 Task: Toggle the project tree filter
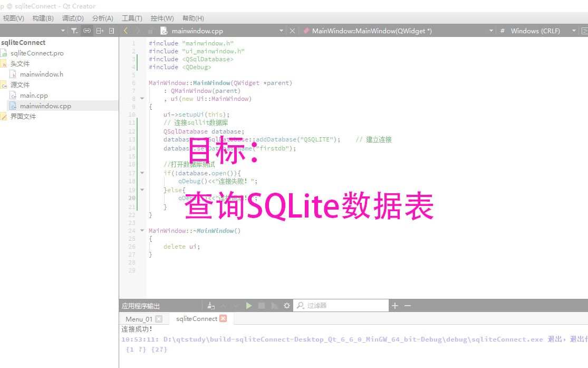point(74,31)
